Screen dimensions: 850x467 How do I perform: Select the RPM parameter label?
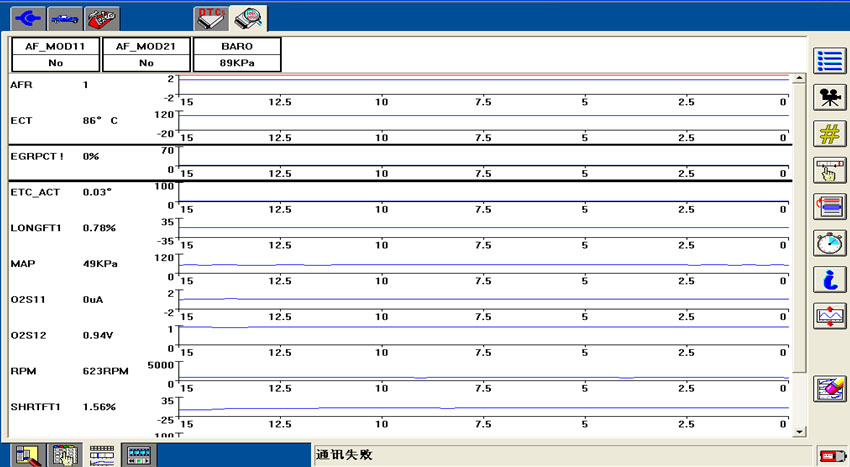click(x=23, y=371)
